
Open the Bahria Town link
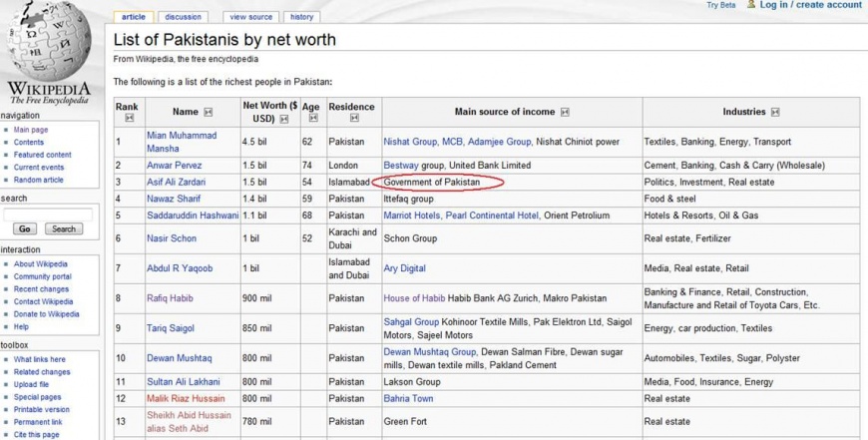point(408,398)
